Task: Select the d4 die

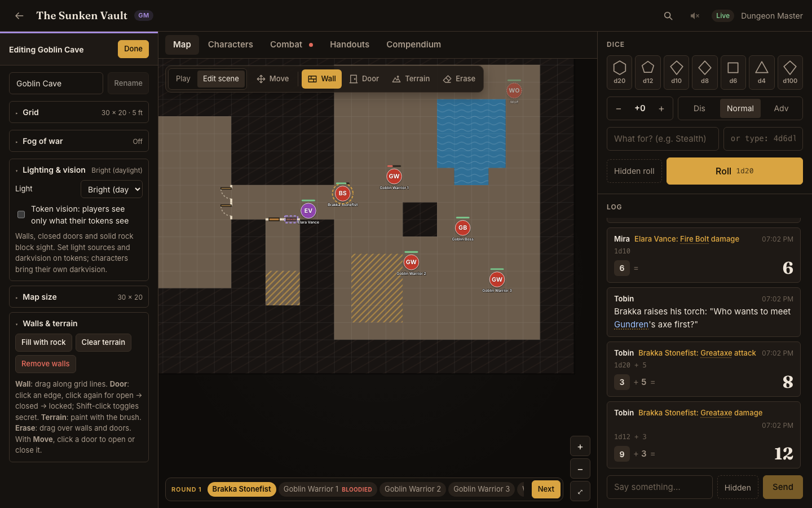Action: tap(762, 72)
